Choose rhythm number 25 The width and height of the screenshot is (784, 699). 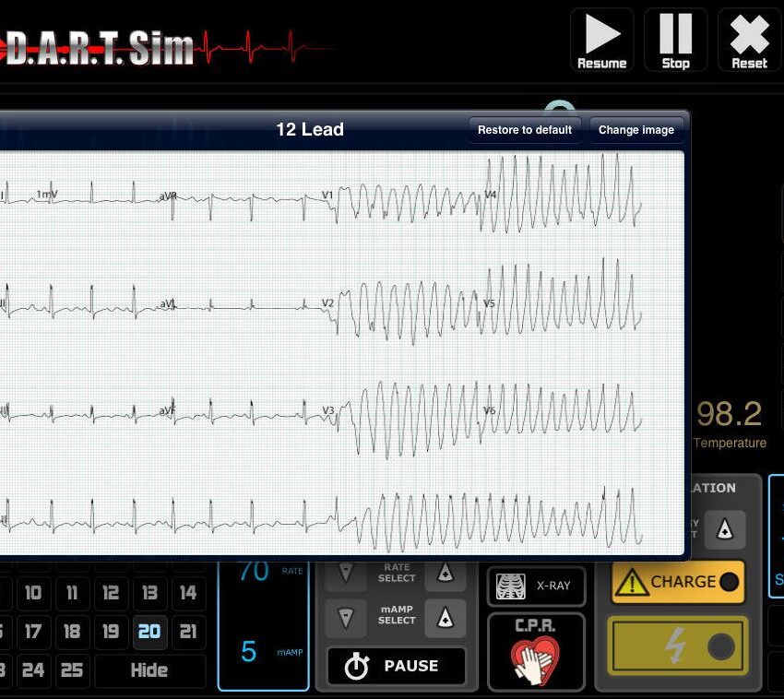click(72, 670)
